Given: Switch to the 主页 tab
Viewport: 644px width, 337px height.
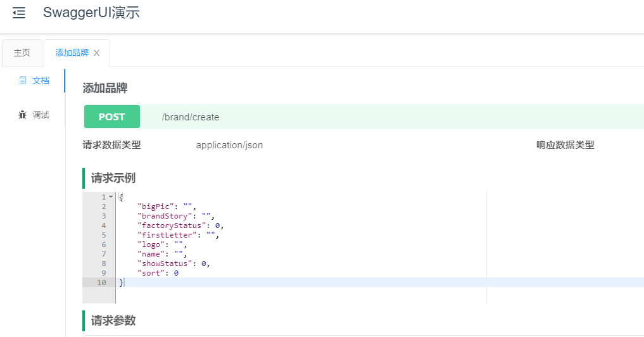Looking at the screenshot, I should (x=22, y=53).
